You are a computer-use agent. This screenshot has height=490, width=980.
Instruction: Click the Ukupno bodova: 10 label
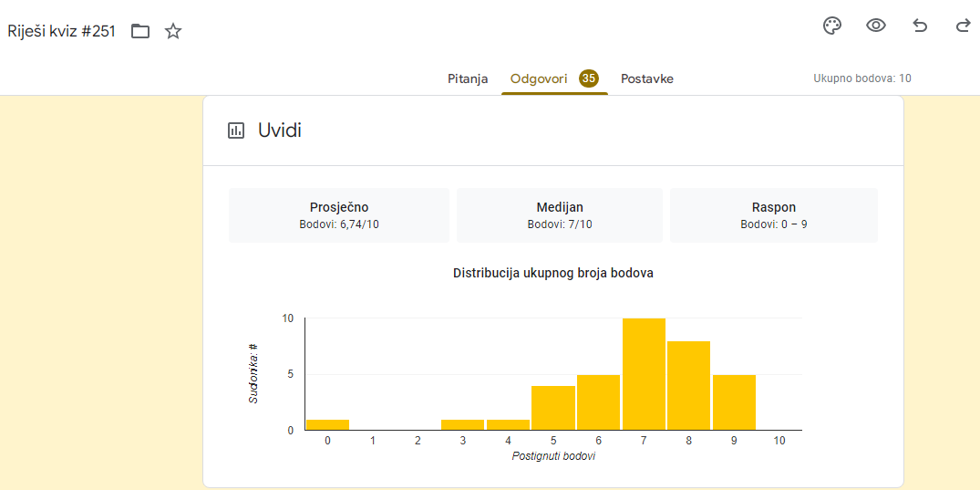pos(862,78)
